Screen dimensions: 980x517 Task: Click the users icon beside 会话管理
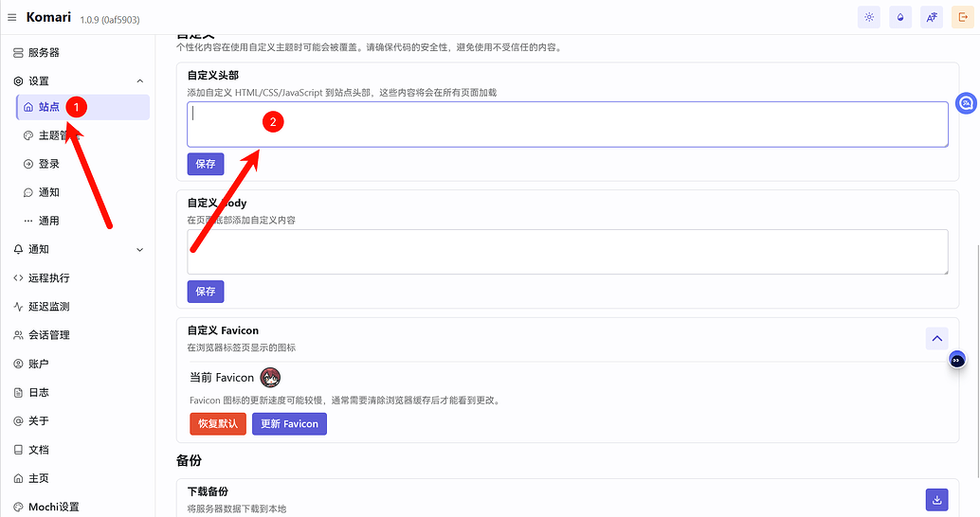(18, 335)
